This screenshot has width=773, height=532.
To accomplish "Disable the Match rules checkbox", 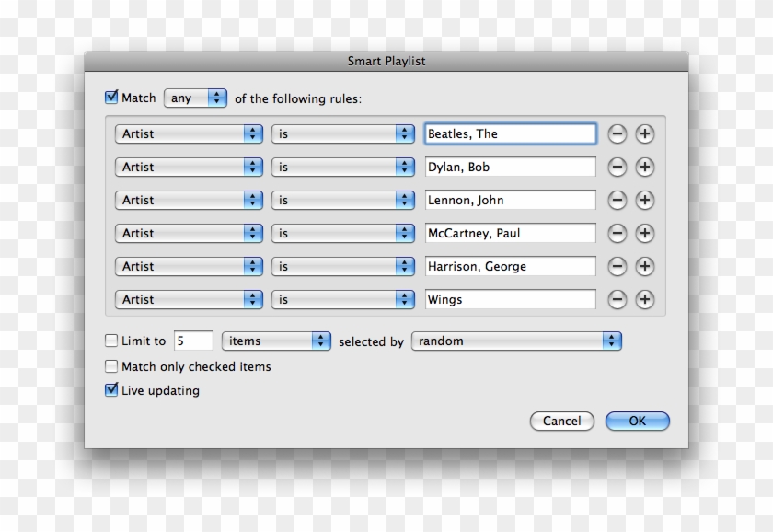I will pos(110,98).
